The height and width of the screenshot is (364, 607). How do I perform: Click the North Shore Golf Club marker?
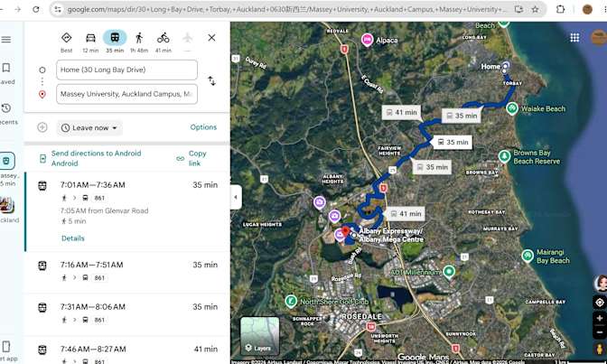291,301
